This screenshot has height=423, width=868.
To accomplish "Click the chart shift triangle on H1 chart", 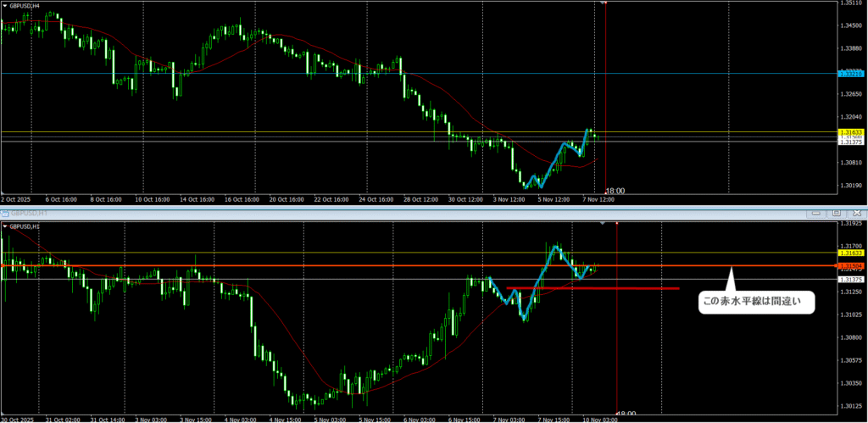I will pos(602,224).
